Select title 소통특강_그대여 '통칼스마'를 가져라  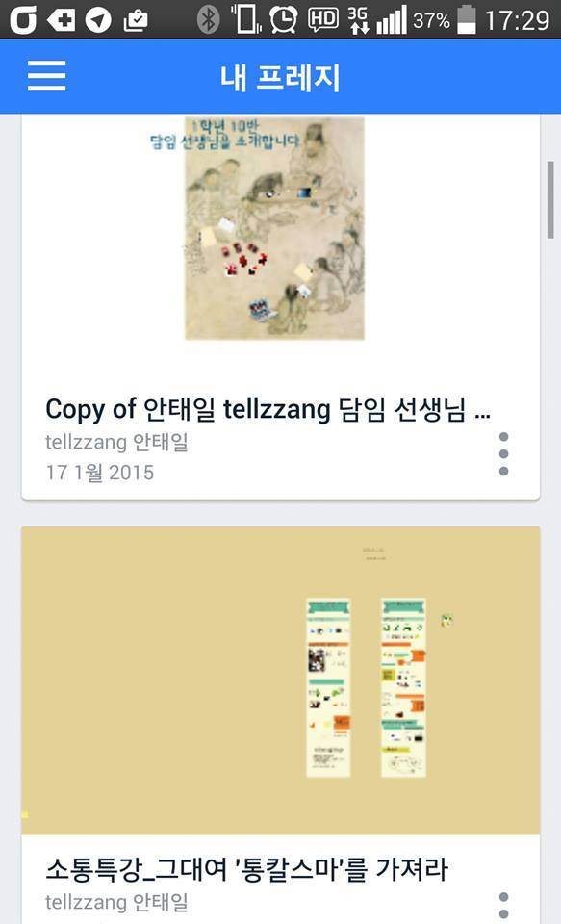click(247, 869)
